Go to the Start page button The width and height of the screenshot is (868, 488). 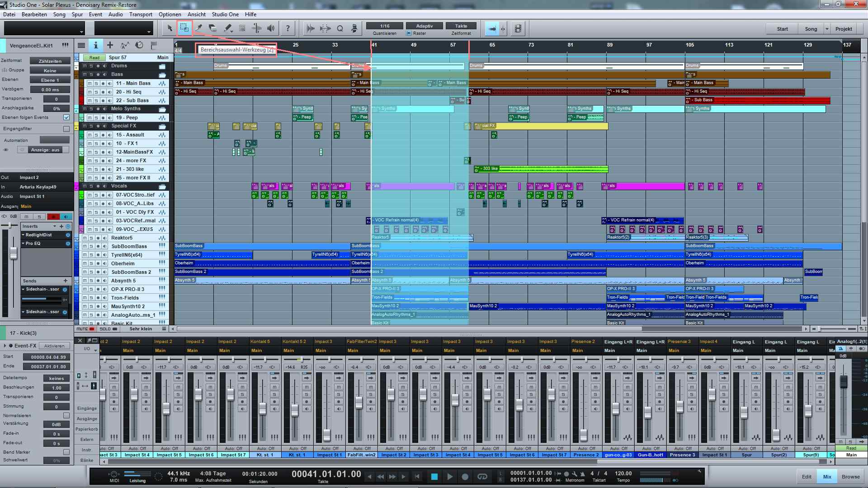(782, 29)
